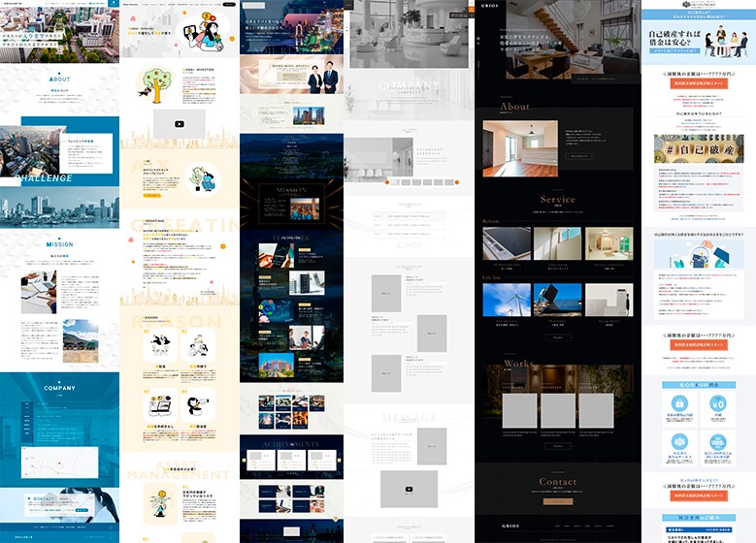The width and height of the screenshot is (756, 543).
Task: Click the Works heading
Action: pyautogui.click(x=518, y=364)
